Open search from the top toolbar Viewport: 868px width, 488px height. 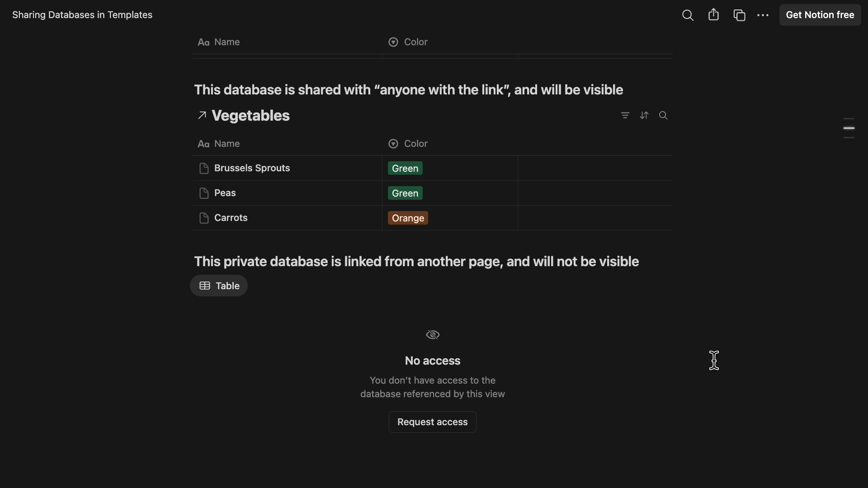(x=688, y=15)
